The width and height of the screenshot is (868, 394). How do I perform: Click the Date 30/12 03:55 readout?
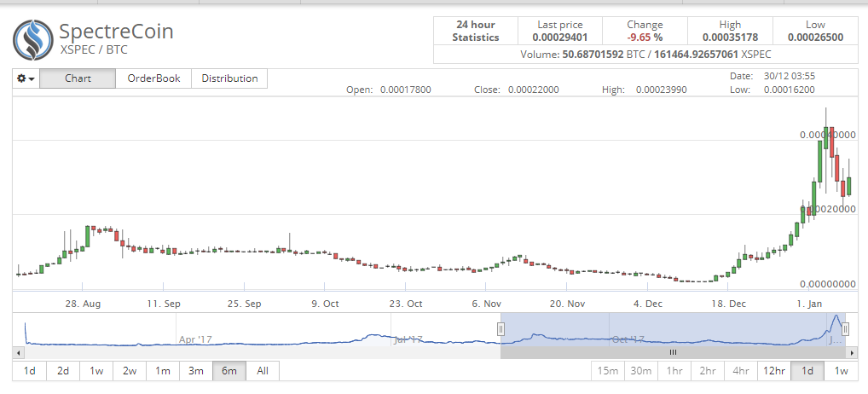773,77
